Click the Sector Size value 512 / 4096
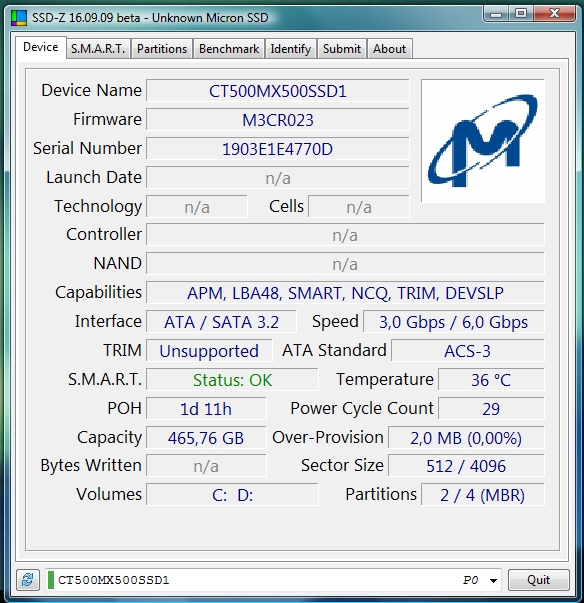Viewport: 584px width, 603px height. click(466, 466)
